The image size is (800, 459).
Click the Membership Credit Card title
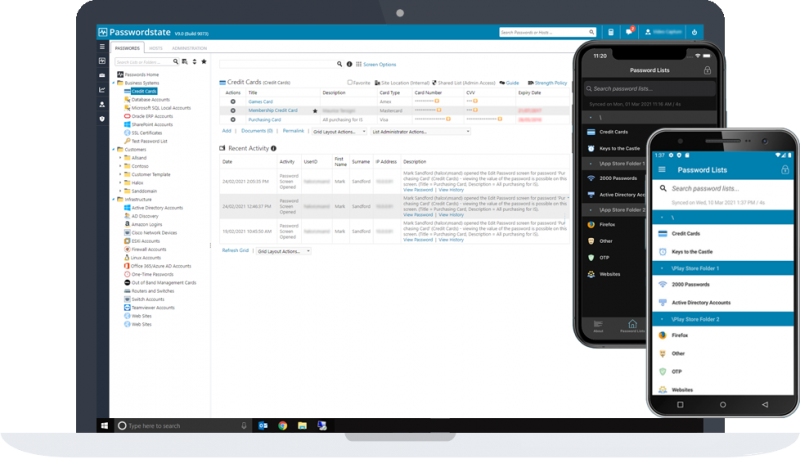coord(273,111)
